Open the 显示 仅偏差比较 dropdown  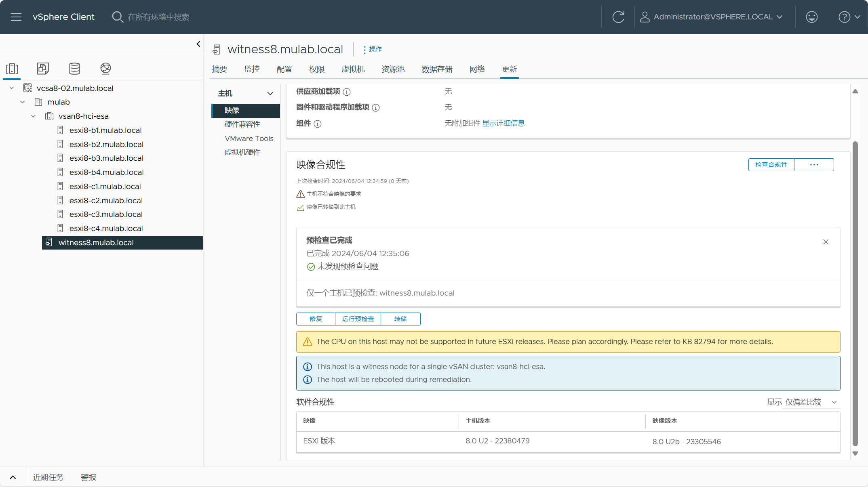point(811,402)
